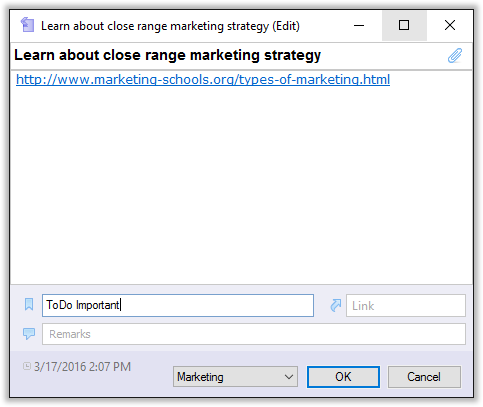483x407 pixels.
Task: Minimize the note edit window
Action: (x=359, y=25)
